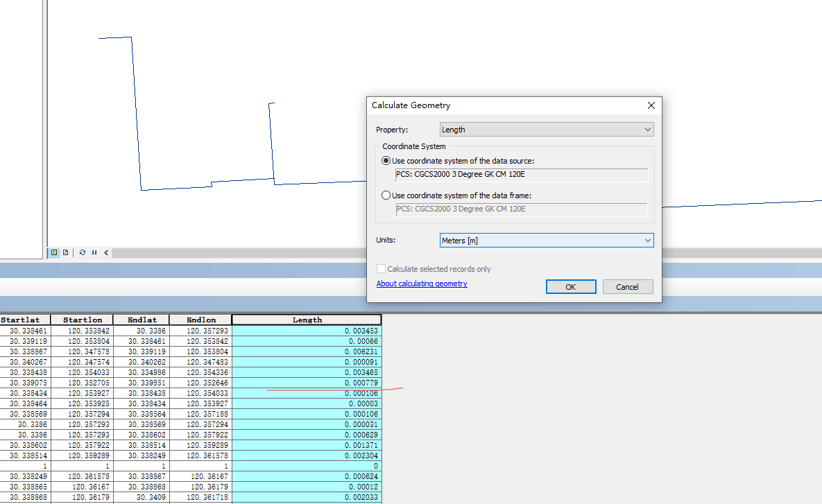Image resolution: width=822 pixels, height=504 pixels.
Task: Close the Calculate Geometry dialog
Action: [x=651, y=105]
